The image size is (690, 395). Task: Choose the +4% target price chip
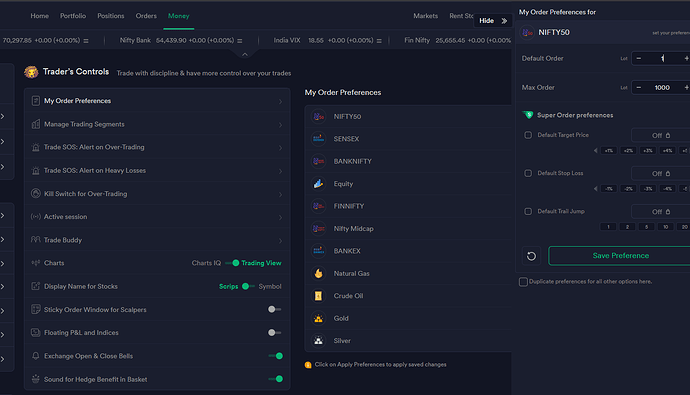[x=668, y=150]
